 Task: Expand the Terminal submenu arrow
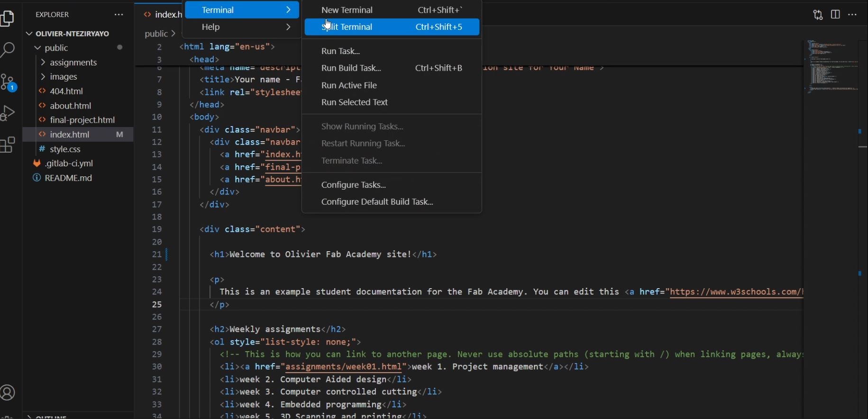click(x=288, y=10)
